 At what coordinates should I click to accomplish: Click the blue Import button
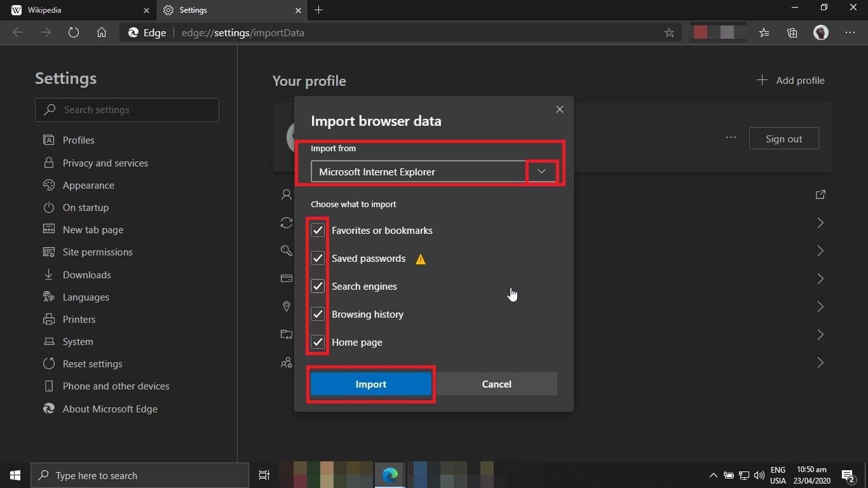[371, 384]
